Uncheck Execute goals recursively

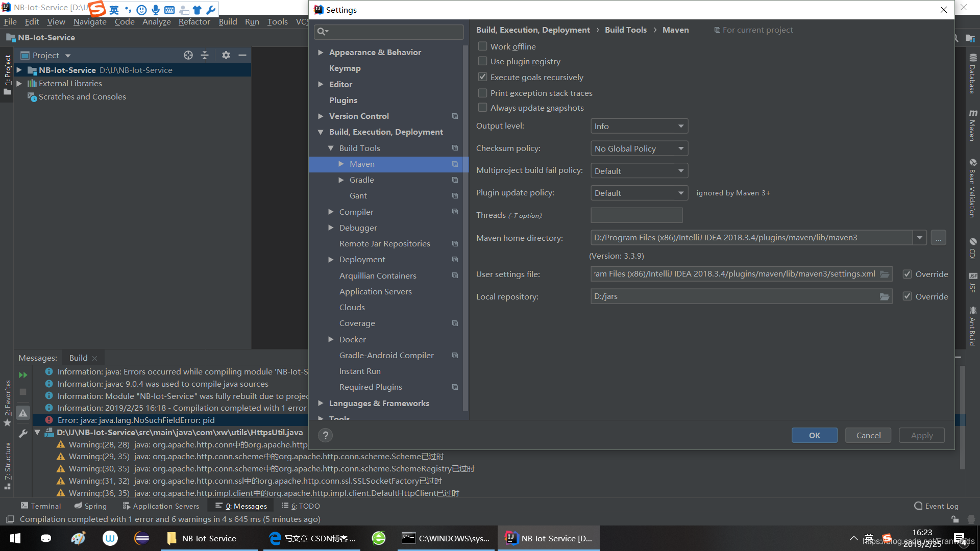coord(482,77)
